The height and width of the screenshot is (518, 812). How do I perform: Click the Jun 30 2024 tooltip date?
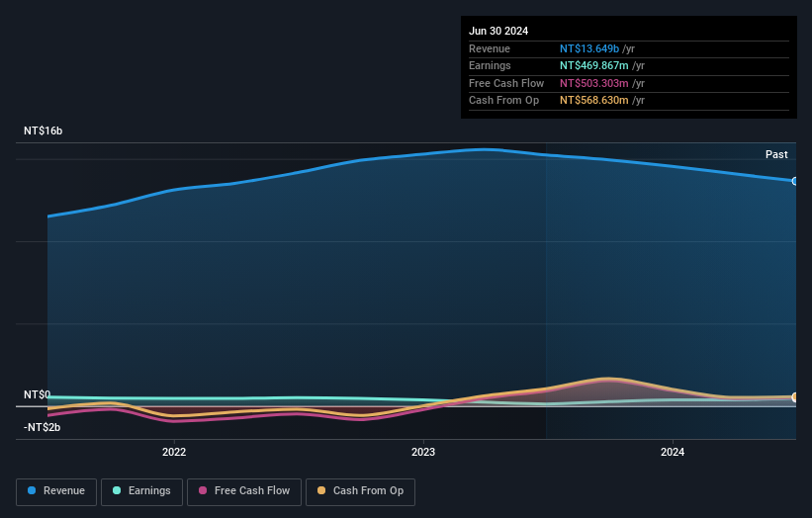pos(498,31)
